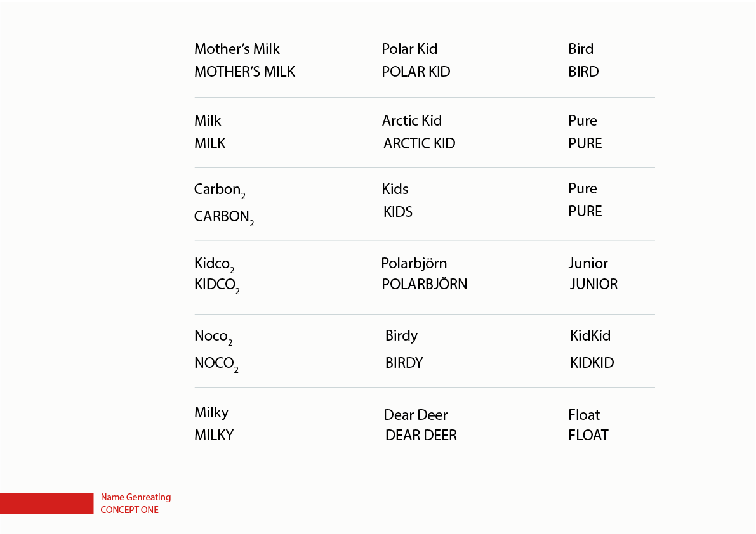Select the uppercase 'POLARBJÖRN' text
Image resolution: width=756 pixels, height=534 pixels.
tap(424, 284)
